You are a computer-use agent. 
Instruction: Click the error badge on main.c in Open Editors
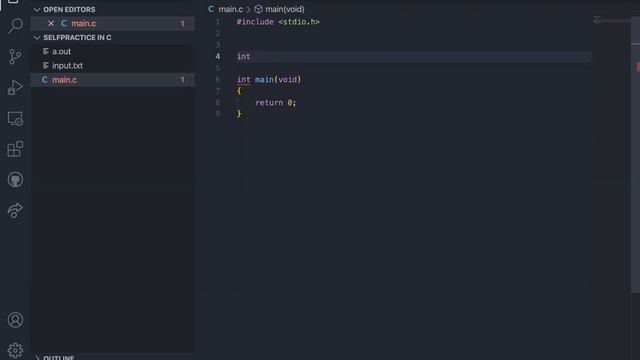182,24
